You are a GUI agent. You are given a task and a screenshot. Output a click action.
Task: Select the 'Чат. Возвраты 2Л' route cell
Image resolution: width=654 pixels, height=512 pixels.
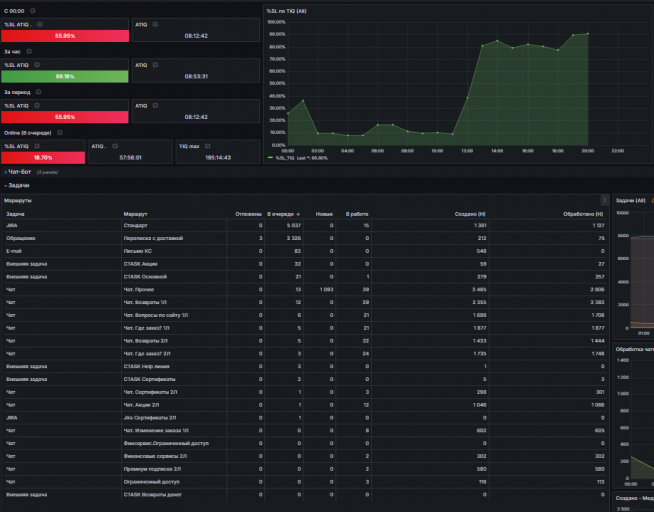click(x=174, y=341)
